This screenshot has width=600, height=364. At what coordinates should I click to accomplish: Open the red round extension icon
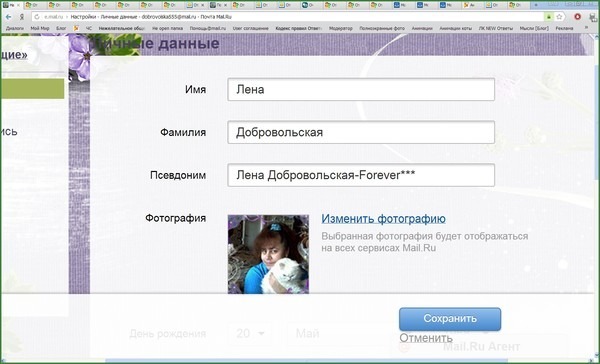577,16
